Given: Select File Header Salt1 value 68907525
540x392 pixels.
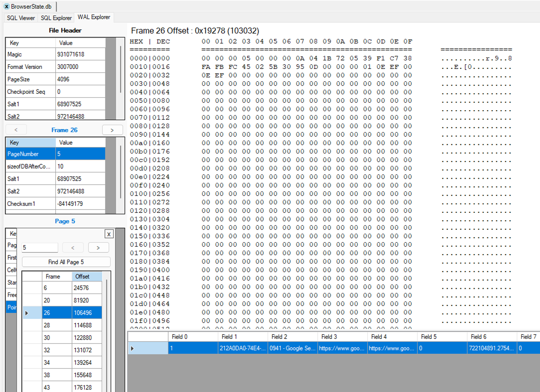Looking at the screenshot, I should tap(80, 104).
